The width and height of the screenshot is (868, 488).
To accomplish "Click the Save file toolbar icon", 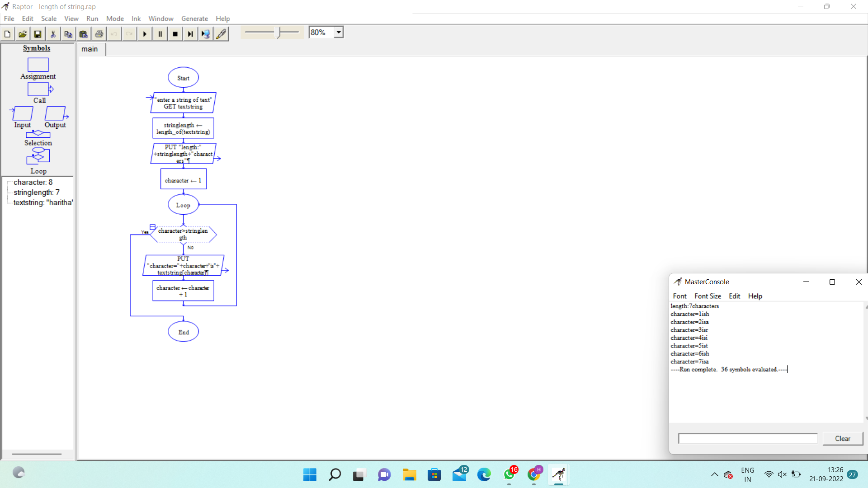I will click(x=38, y=34).
